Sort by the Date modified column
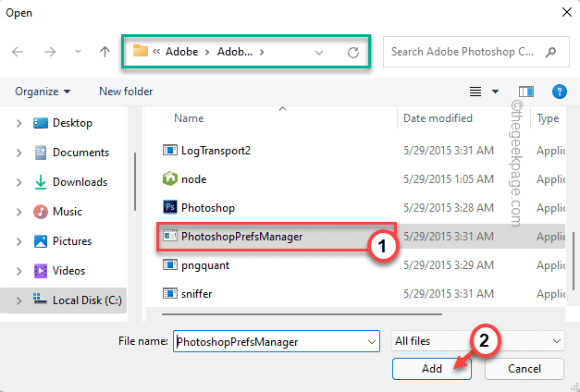Viewport: 580px width, 392px height. 438,118
